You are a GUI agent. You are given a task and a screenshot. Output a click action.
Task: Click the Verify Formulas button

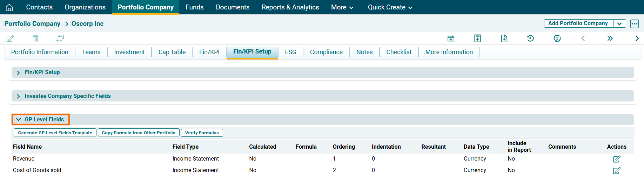tap(202, 133)
